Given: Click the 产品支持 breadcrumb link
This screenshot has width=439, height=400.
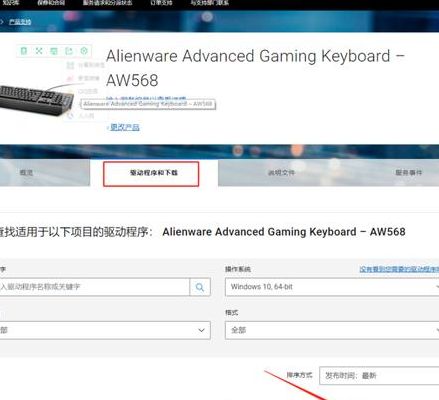Looking at the screenshot, I should (20, 22).
